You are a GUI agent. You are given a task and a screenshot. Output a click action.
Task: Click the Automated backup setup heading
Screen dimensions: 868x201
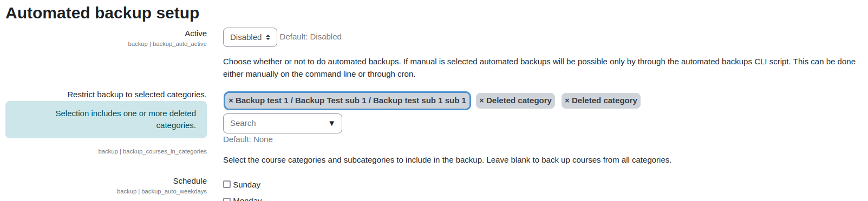[102, 13]
